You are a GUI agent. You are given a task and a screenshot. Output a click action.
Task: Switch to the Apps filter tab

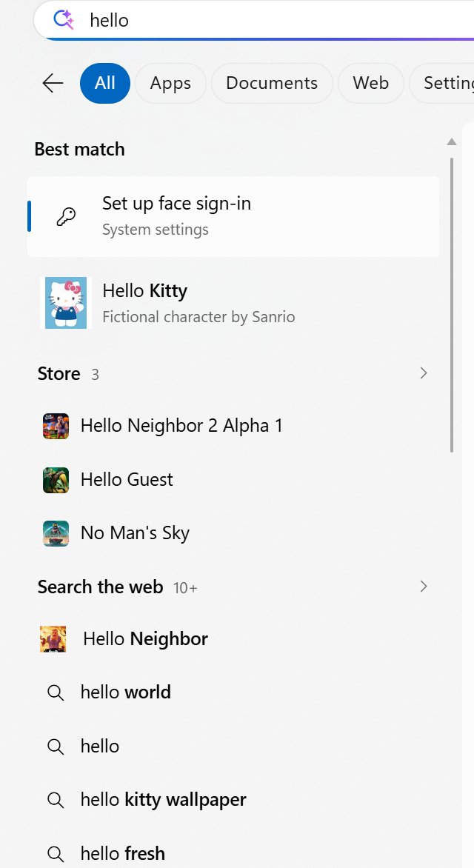pyautogui.click(x=170, y=83)
